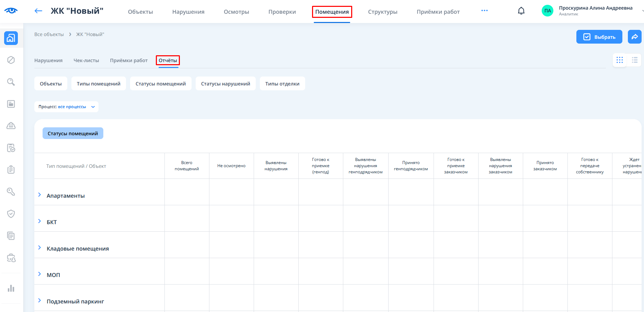Click the shield checkmark sidebar icon
The height and width of the screenshot is (312, 644).
coord(11,214)
